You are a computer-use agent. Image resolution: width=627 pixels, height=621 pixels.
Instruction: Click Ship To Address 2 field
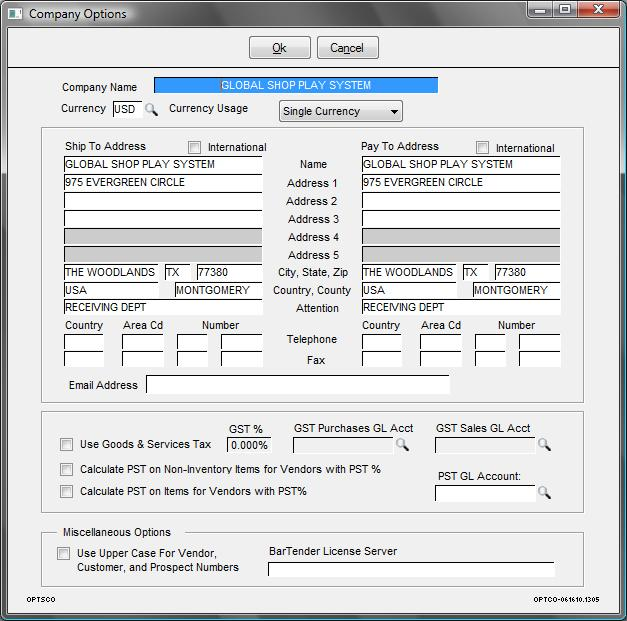point(163,201)
